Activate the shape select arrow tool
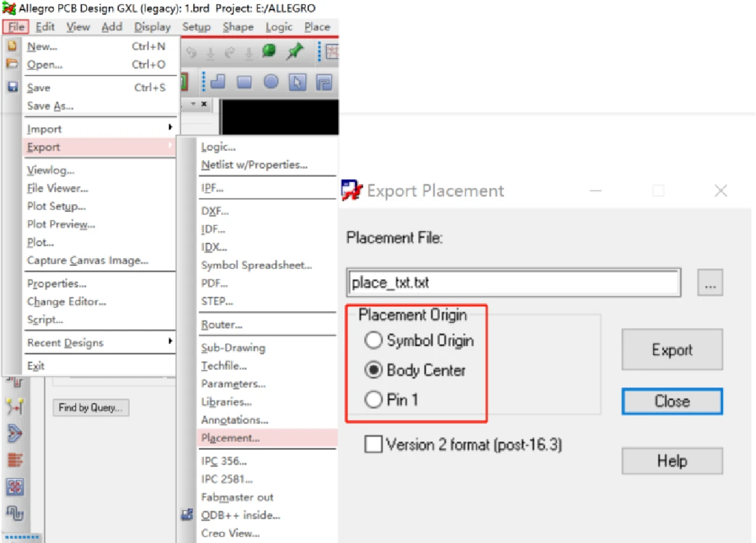This screenshot has width=756, height=543. click(x=298, y=82)
